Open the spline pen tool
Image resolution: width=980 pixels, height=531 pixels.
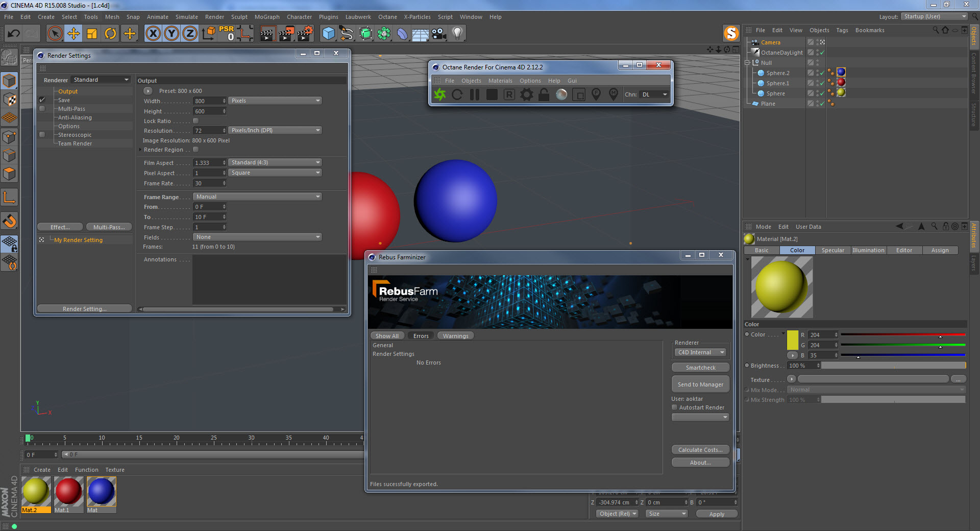347,34
